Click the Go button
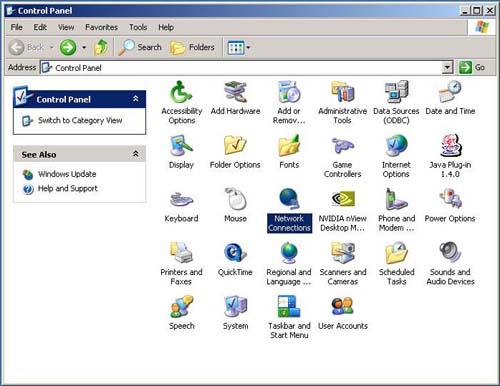Image resolution: width=500 pixels, height=386 pixels. point(472,67)
